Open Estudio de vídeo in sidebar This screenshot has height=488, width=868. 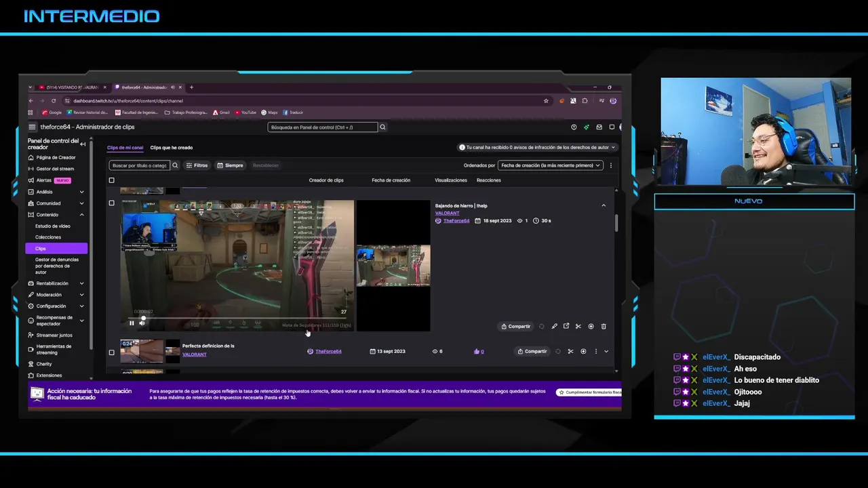(x=53, y=226)
